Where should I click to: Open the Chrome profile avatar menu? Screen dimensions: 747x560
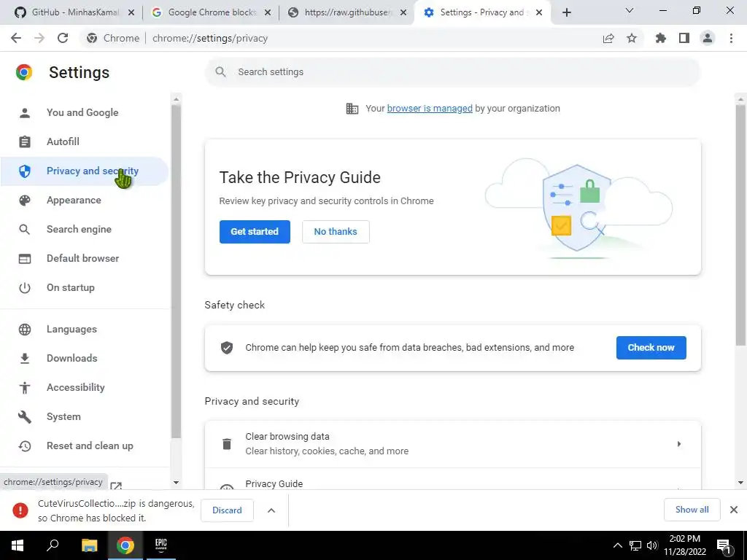pos(708,38)
